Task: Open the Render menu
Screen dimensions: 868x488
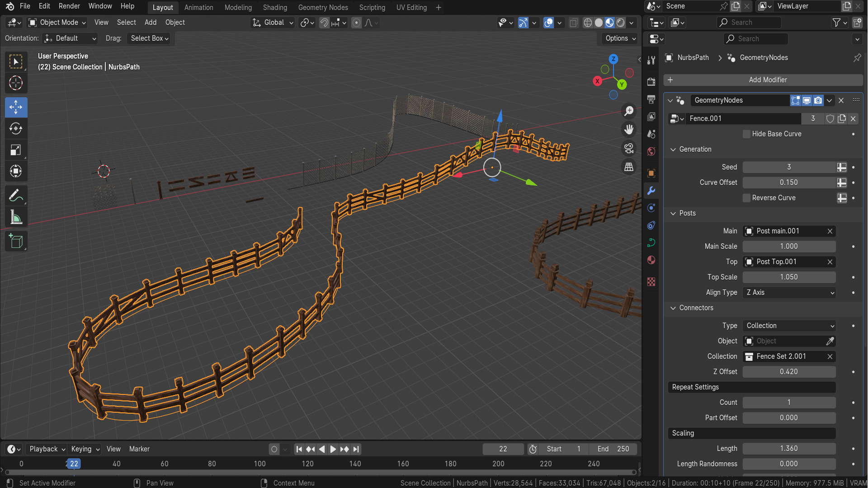Action: coord(69,6)
